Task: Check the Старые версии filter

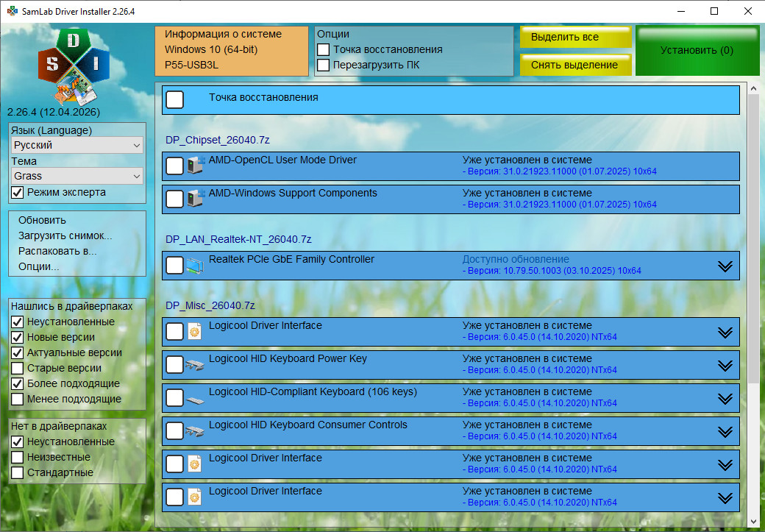Action: coord(18,368)
